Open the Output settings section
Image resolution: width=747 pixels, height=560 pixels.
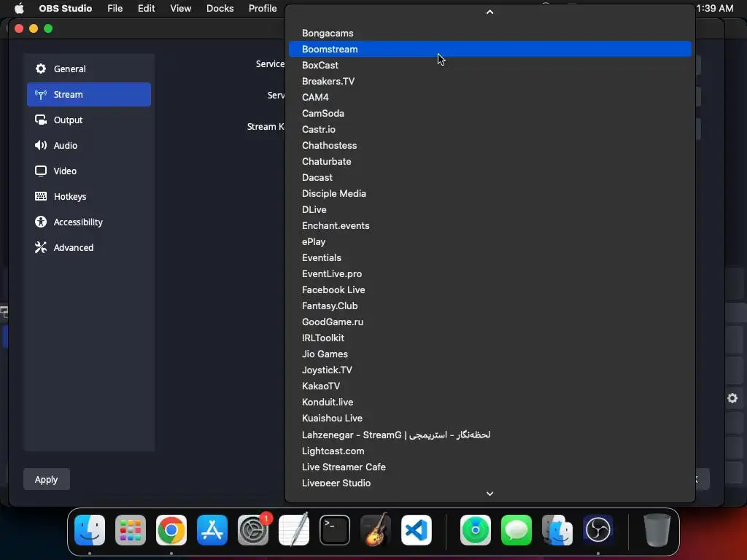coord(88,120)
